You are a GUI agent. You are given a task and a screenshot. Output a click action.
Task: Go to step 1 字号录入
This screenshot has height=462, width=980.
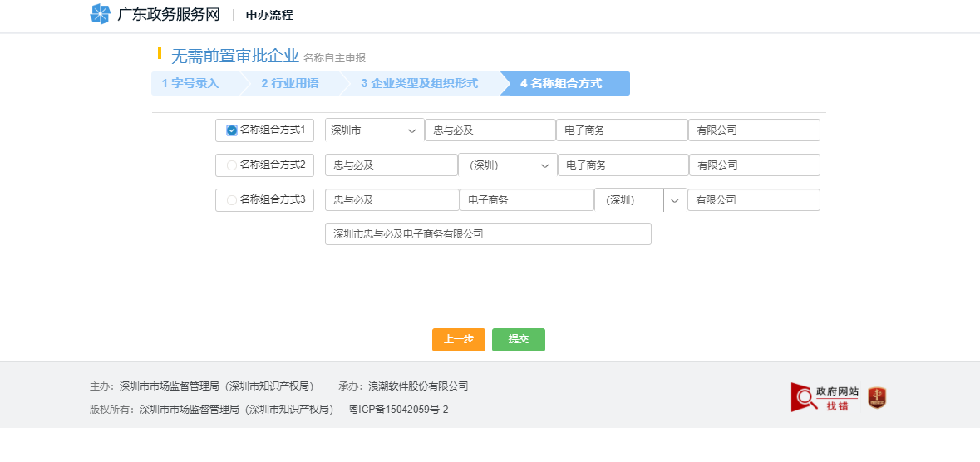191,84
